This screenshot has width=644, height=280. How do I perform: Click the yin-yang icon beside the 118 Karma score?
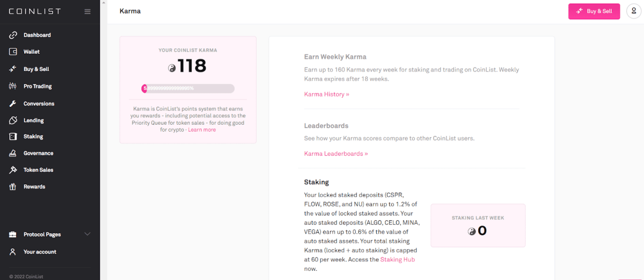click(172, 68)
